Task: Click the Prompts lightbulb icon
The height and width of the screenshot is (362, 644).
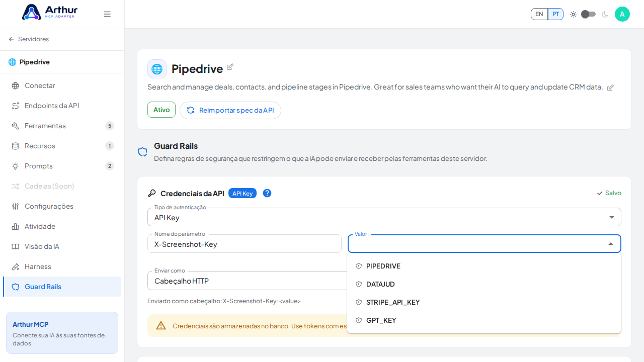Action: tap(16, 166)
